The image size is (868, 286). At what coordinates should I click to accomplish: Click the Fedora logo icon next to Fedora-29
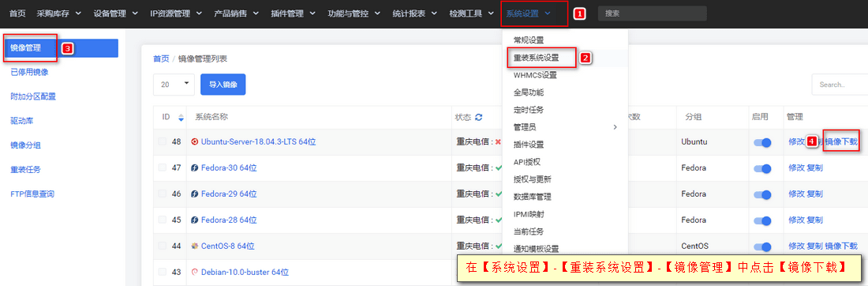tap(194, 194)
